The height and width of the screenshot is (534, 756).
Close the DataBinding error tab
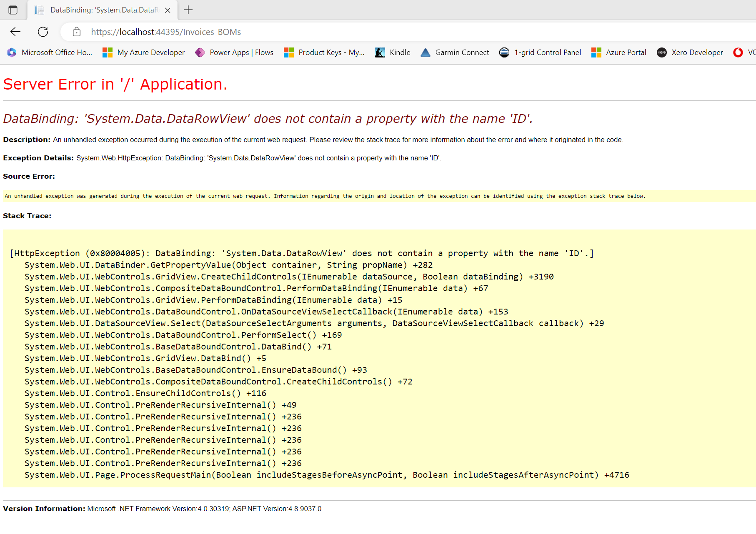[168, 10]
